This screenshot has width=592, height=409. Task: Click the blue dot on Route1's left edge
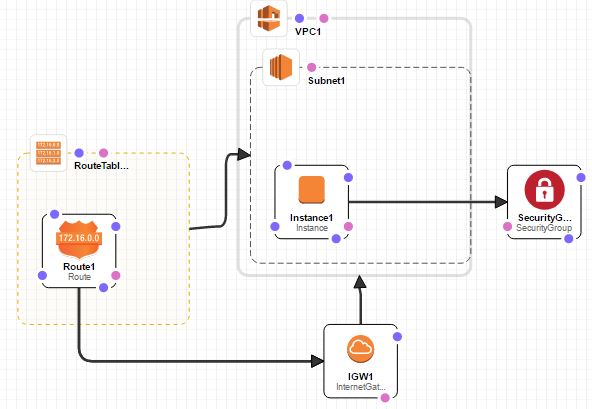(x=42, y=275)
